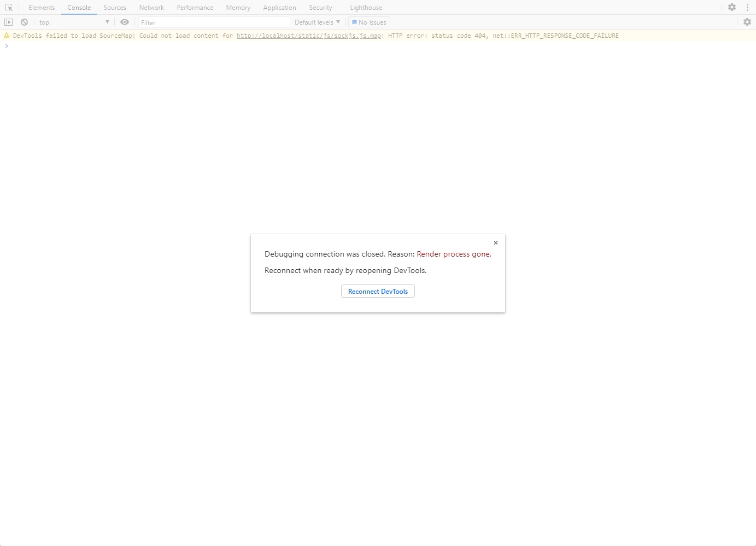Open the Customize DevTools three-dot menu
This screenshot has height=546, width=756.
pyautogui.click(x=747, y=7)
